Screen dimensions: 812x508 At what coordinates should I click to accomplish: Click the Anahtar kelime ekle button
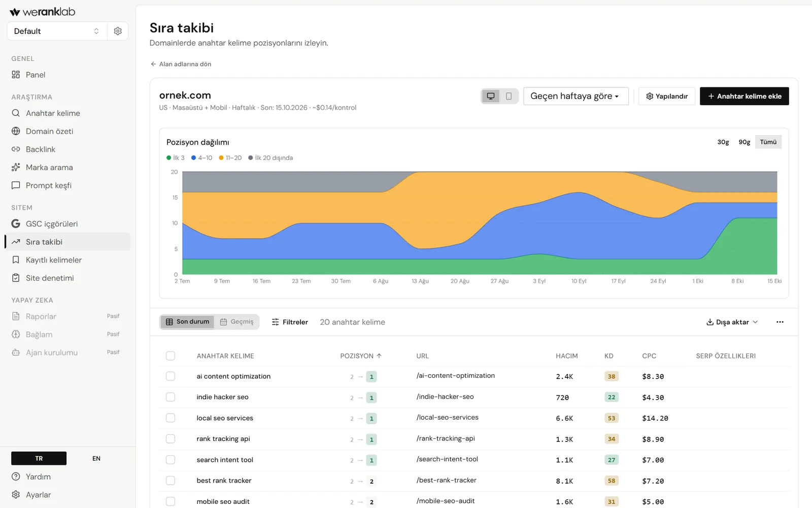click(745, 96)
